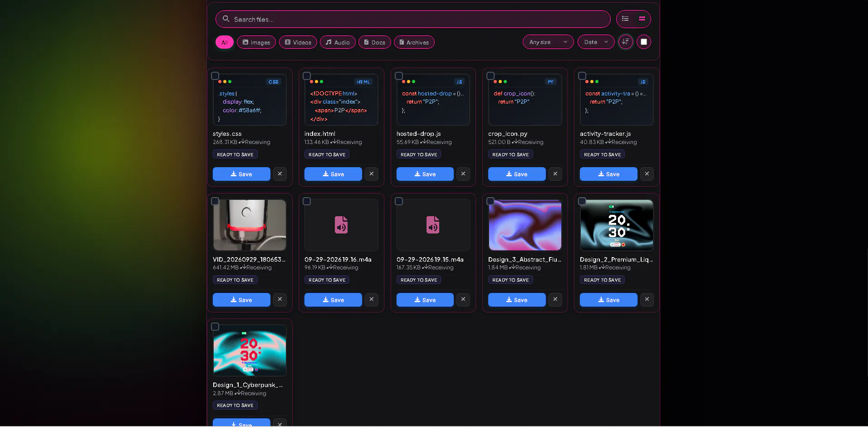Filter by Videos
868x427 pixels.
point(298,42)
